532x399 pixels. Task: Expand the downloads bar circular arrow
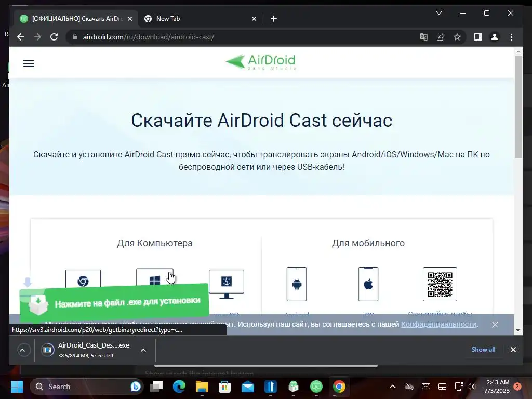click(x=23, y=350)
